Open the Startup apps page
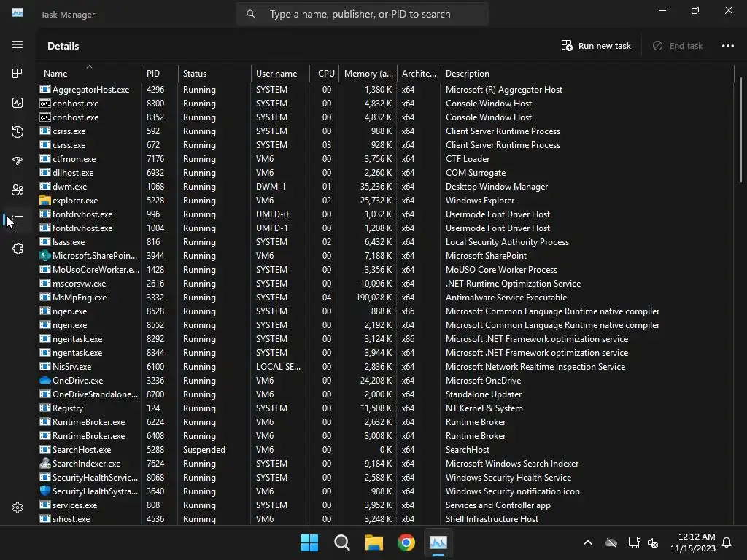The image size is (747, 560). (x=18, y=161)
